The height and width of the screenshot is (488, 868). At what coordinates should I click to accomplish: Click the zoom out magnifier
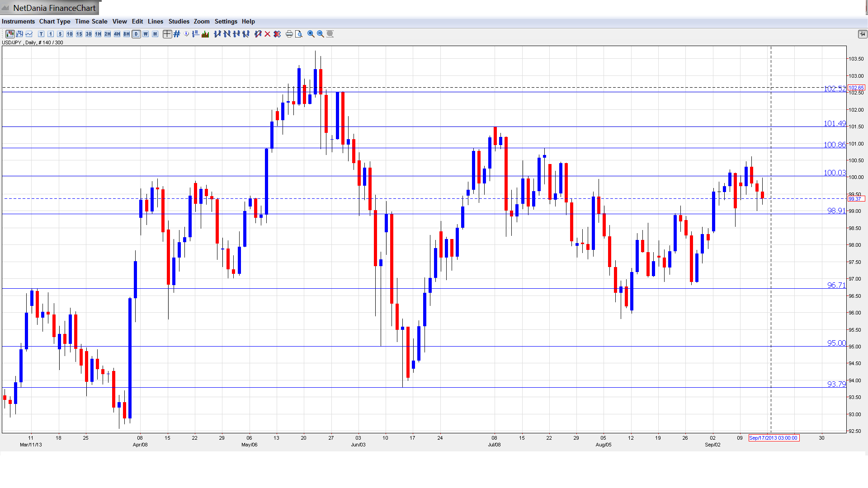[321, 34]
